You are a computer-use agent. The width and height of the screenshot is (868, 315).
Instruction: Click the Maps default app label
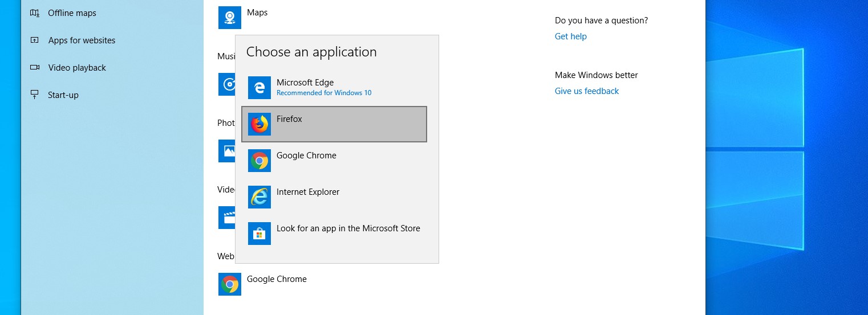[257, 13]
